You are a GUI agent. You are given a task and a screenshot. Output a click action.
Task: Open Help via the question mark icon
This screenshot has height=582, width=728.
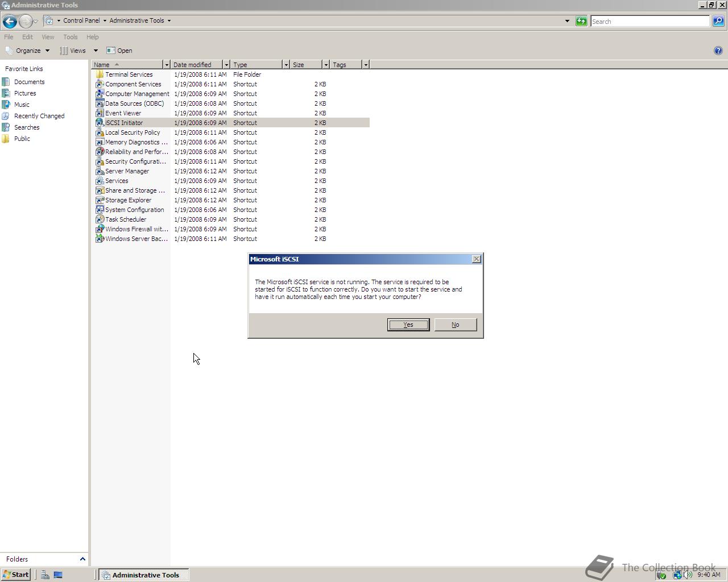coord(718,51)
